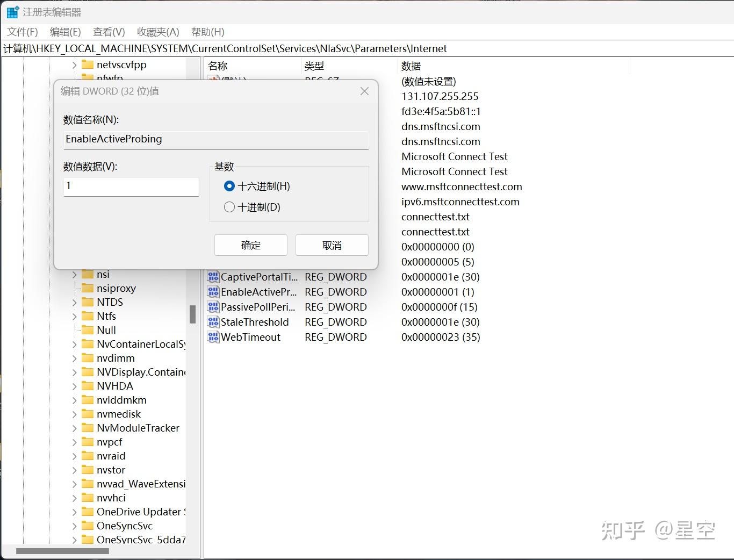Viewport: 734px width, 560px height.
Task: Click the Null folder icon
Action: point(88,330)
